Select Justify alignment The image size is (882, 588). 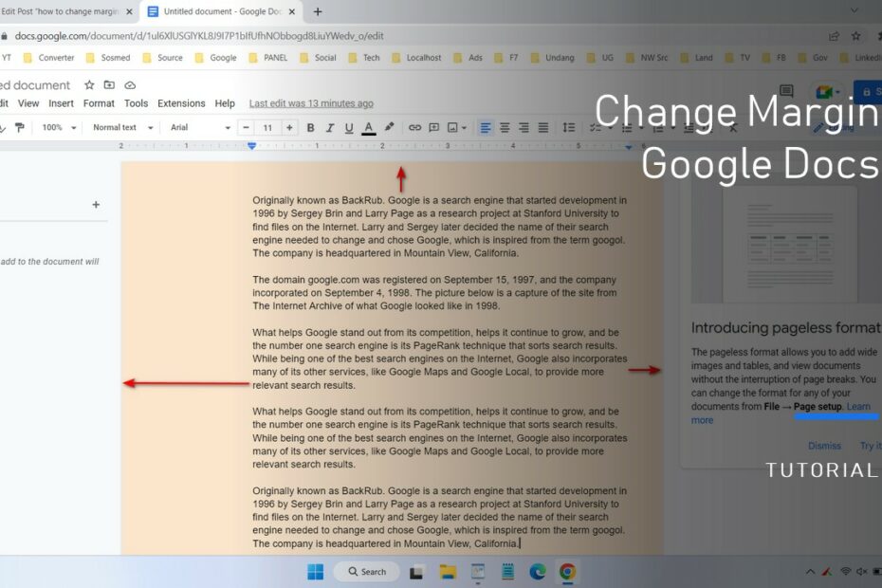(542, 128)
